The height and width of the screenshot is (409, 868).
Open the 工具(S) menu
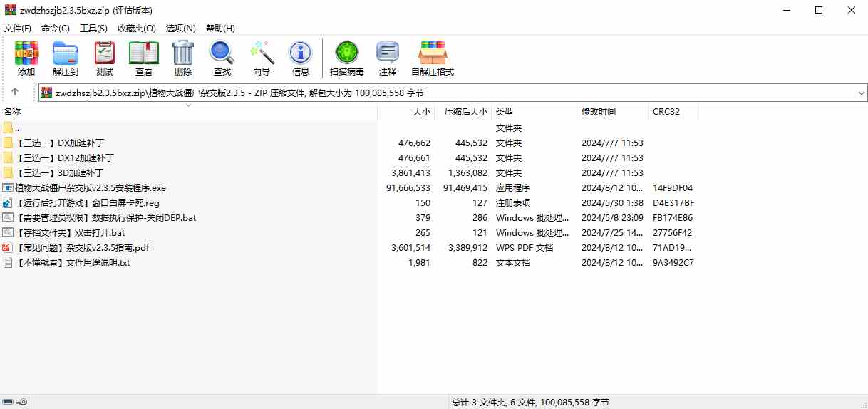point(93,29)
